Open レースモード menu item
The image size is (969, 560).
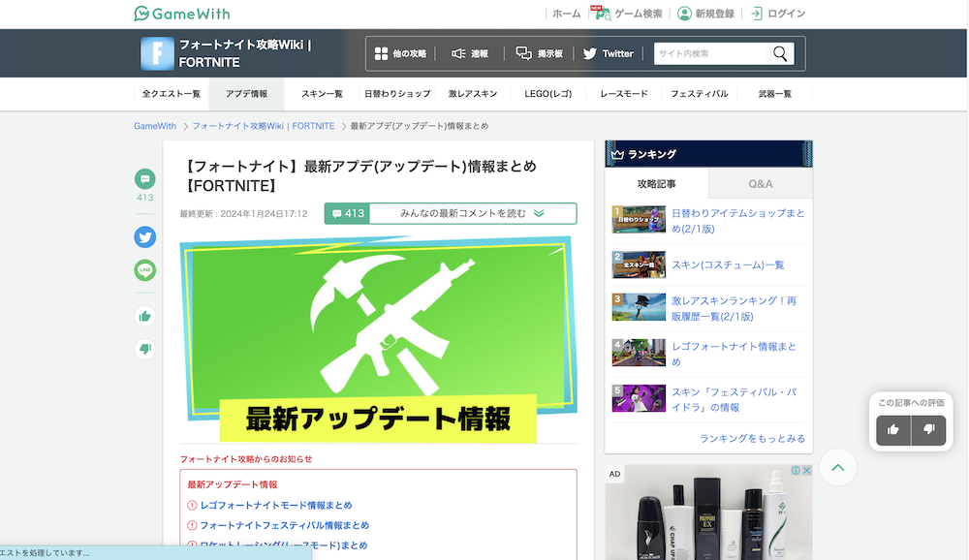623,94
